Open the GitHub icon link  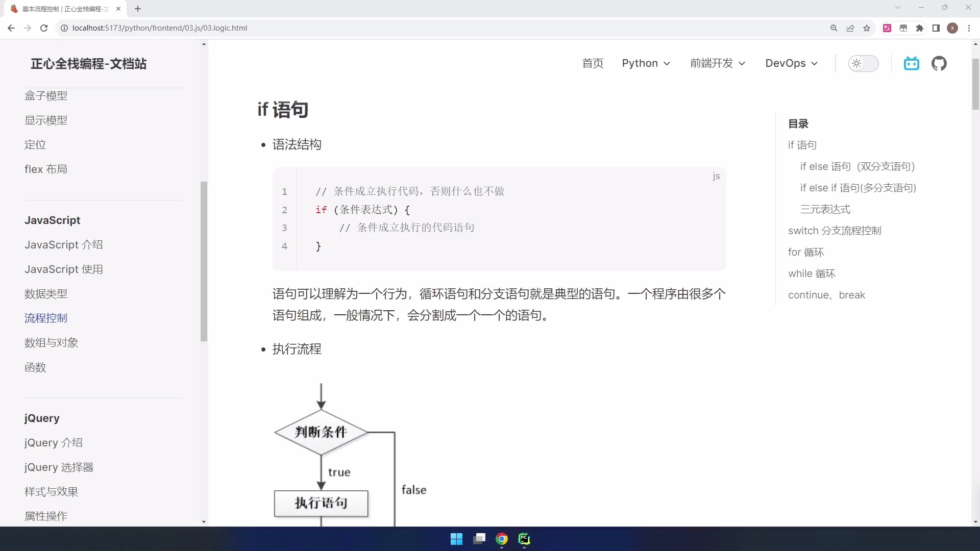[x=939, y=64]
